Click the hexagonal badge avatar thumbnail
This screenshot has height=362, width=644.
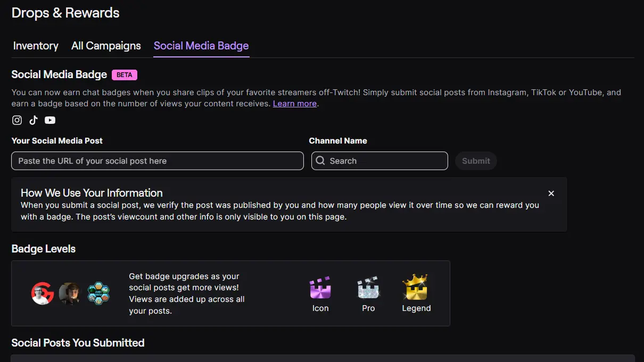(98, 293)
